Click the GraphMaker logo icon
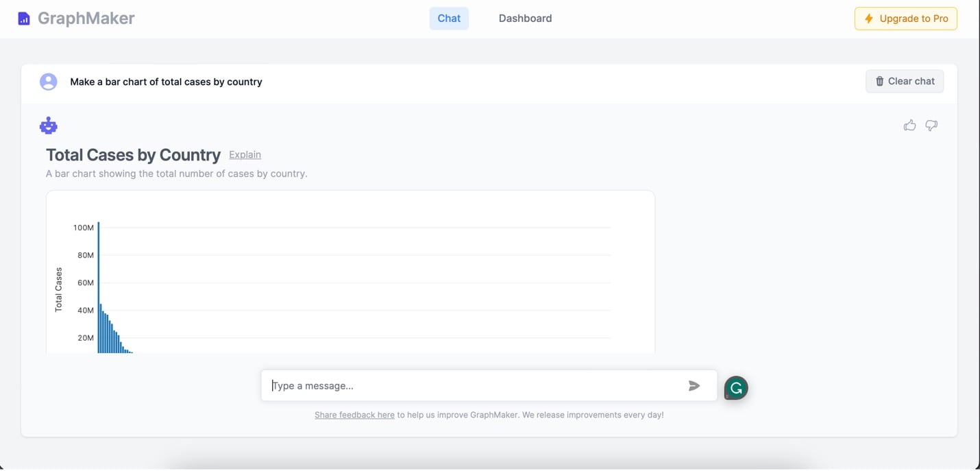The width and height of the screenshot is (980, 471). tap(24, 19)
